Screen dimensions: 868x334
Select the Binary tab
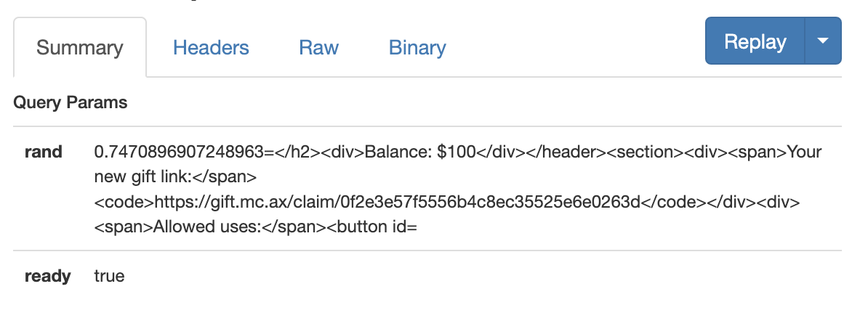[x=417, y=47]
